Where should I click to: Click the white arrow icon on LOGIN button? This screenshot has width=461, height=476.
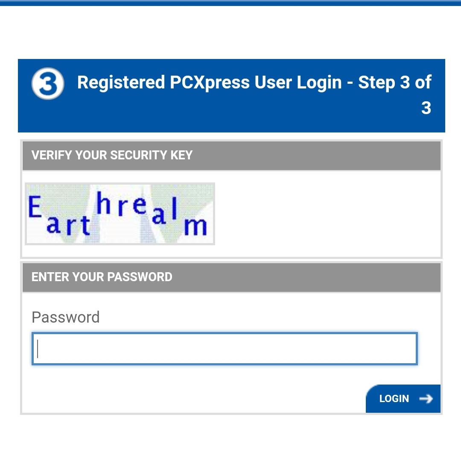pos(426,399)
